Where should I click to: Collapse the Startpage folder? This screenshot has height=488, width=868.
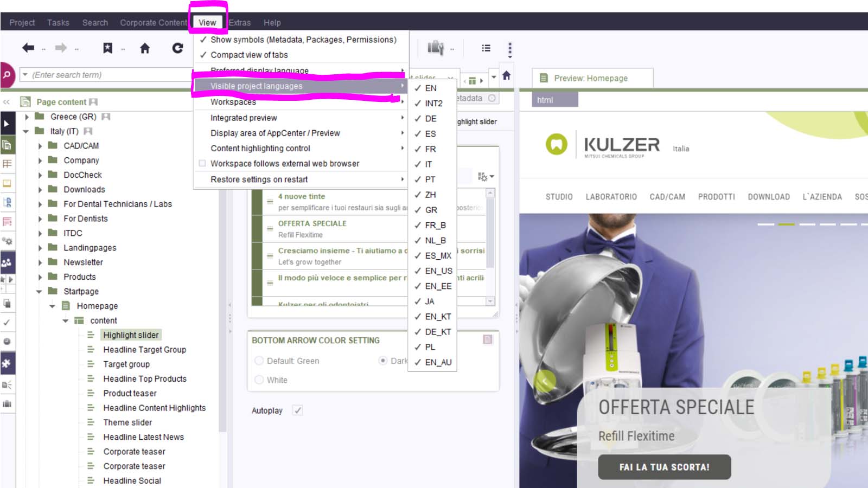(39, 292)
